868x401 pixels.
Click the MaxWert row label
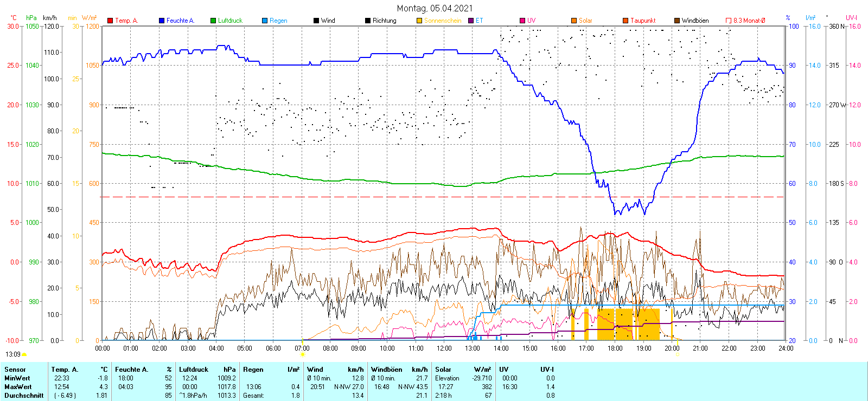tap(18, 387)
